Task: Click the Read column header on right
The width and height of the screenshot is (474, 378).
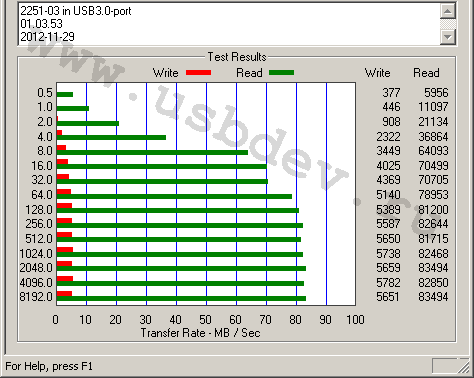Action: click(426, 73)
